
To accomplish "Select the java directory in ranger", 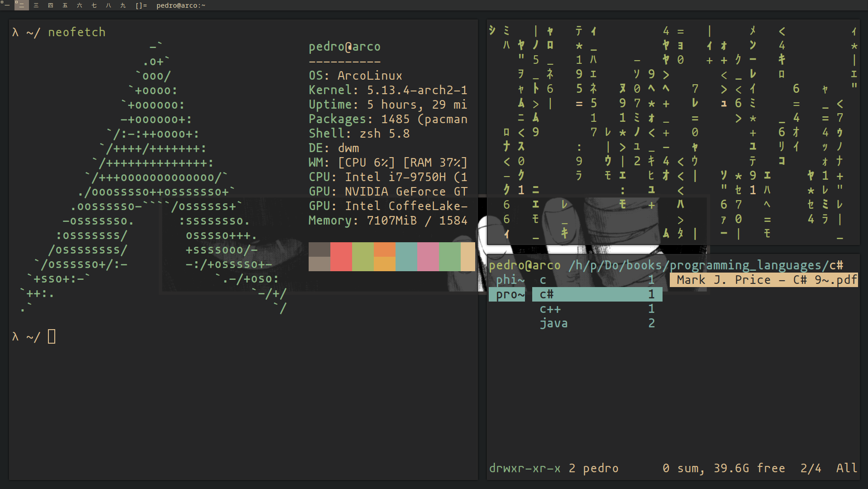I will coord(597,323).
